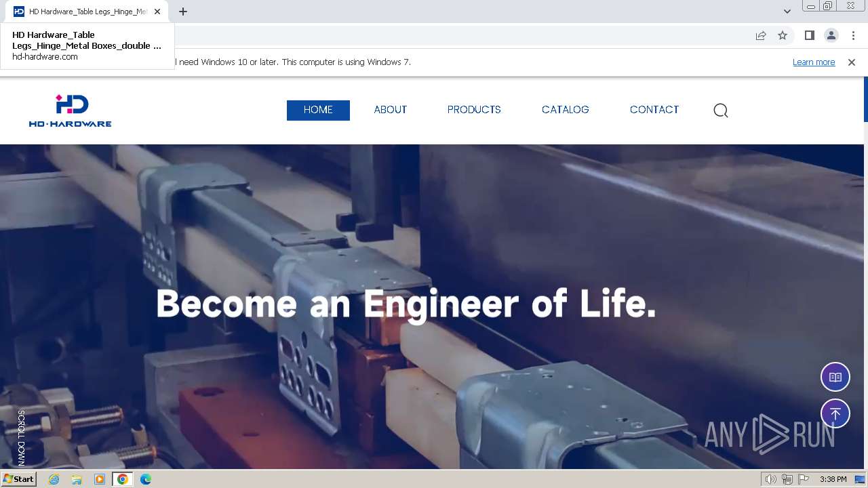The width and height of the screenshot is (868, 488).
Task: Bookmark this page with the star icon
Action: [x=783, y=35]
